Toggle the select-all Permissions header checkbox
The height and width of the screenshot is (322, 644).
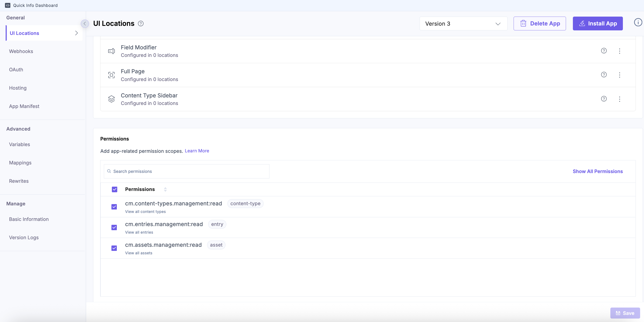coord(114,189)
